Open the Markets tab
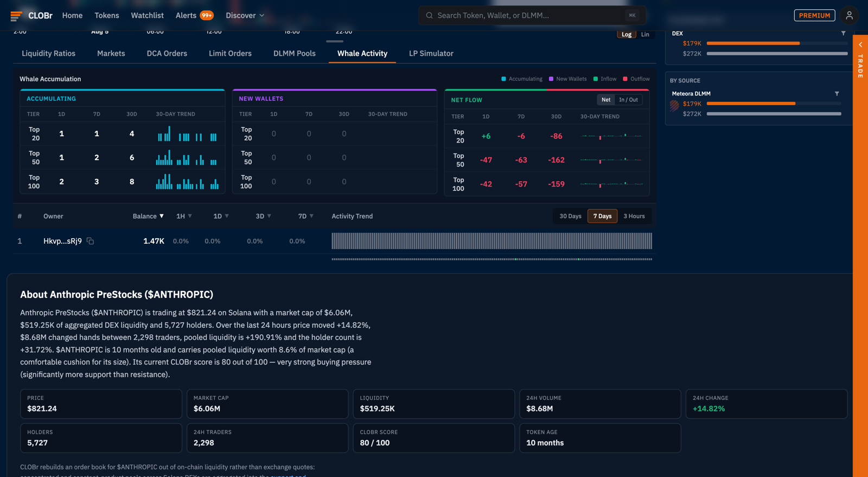868x477 pixels. click(x=111, y=53)
